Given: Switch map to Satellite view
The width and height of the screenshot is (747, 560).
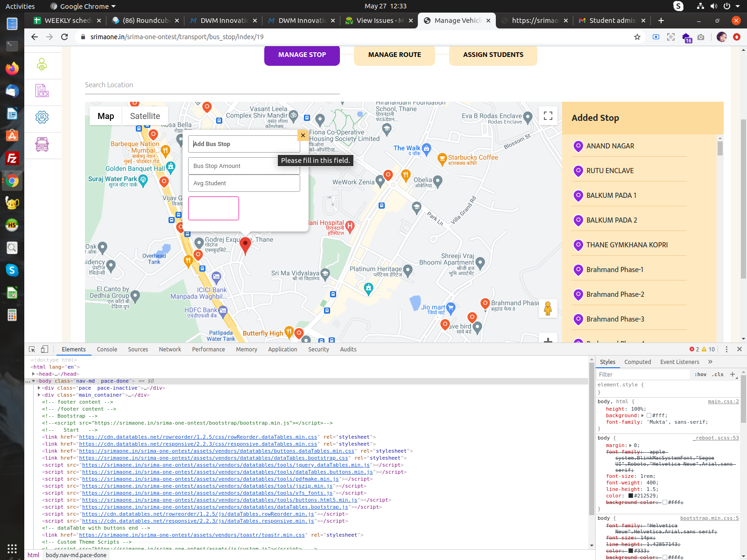Looking at the screenshot, I should pyautogui.click(x=145, y=116).
